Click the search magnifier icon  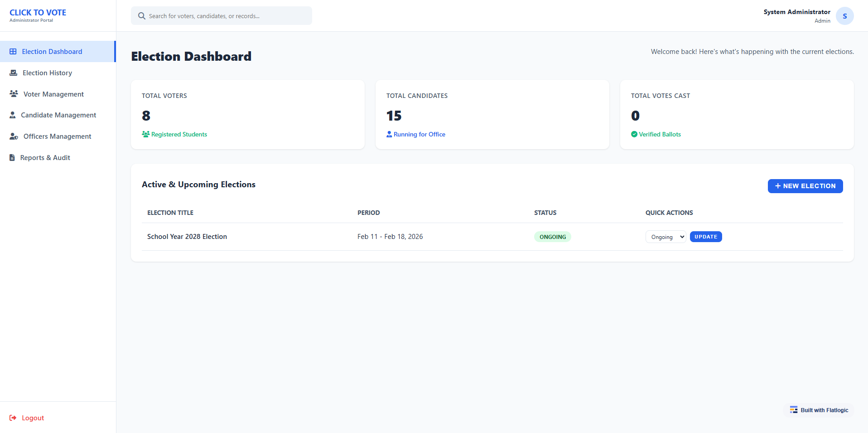pyautogui.click(x=142, y=16)
